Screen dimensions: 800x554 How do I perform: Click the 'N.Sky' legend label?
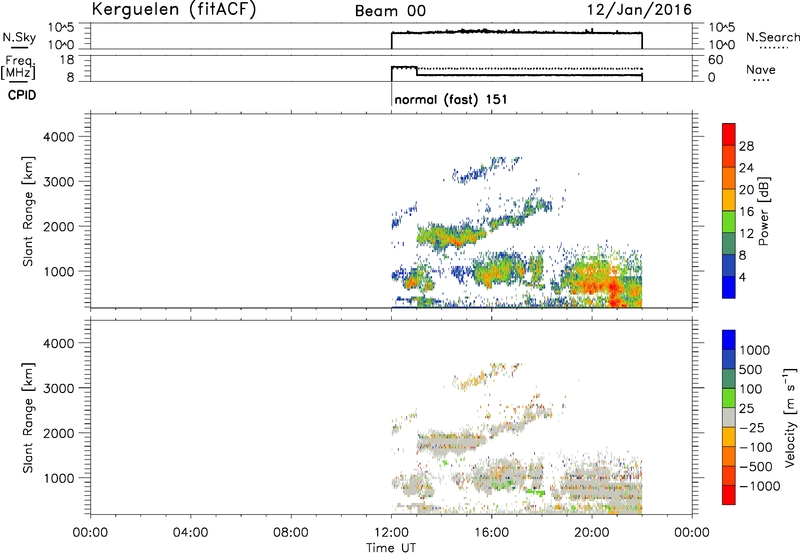pyautogui.click(x=19, y=37)
